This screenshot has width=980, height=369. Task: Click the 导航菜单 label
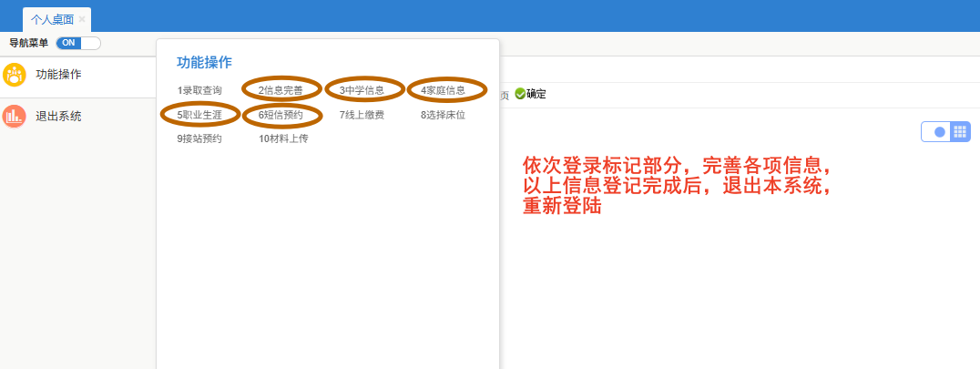coord(29,43)
